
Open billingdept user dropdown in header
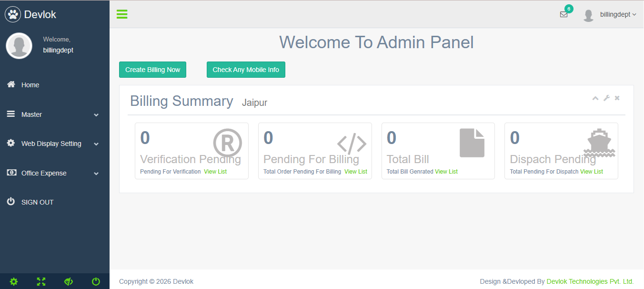[618, 15]
